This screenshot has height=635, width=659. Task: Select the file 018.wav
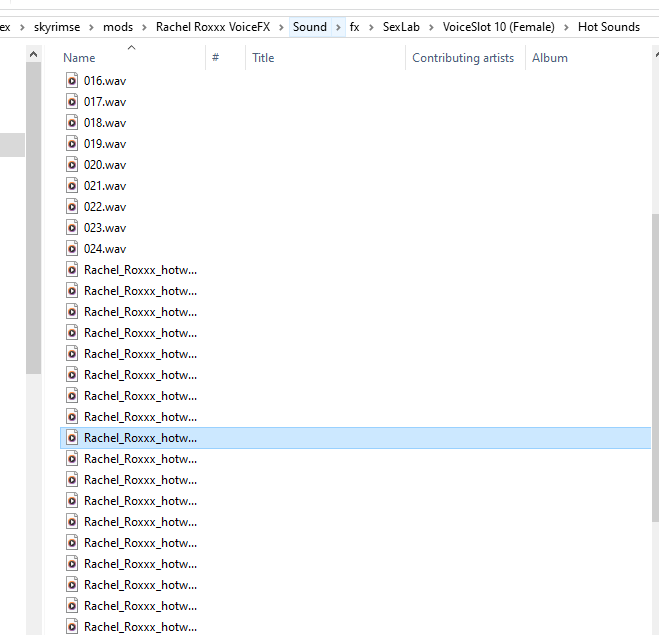tap(105, 123)
